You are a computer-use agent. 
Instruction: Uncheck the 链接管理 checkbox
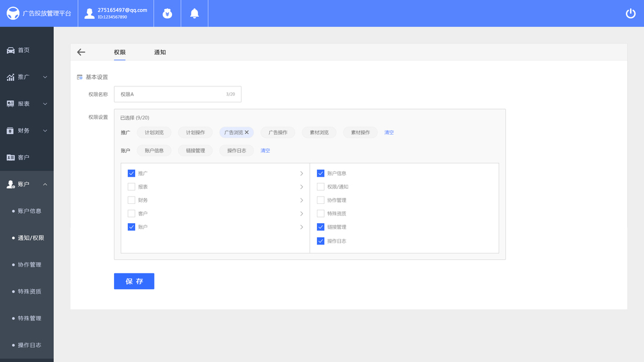pos(320,227)
